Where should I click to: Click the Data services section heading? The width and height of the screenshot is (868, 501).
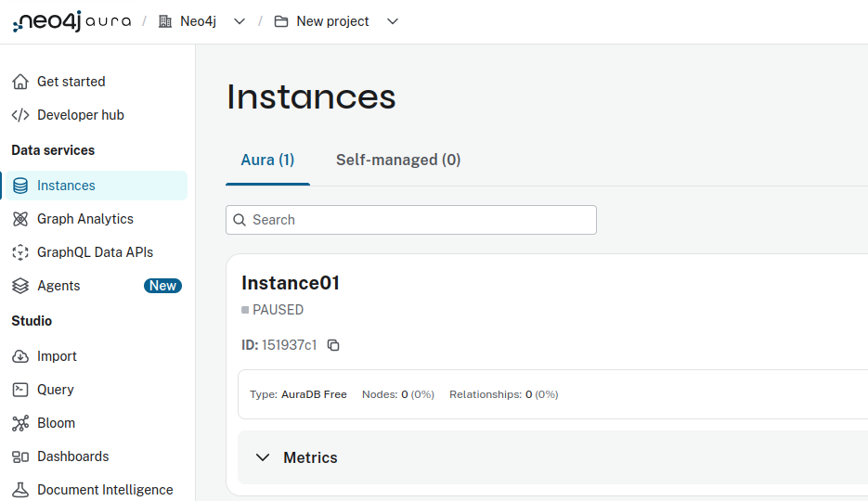click(53, 150)
